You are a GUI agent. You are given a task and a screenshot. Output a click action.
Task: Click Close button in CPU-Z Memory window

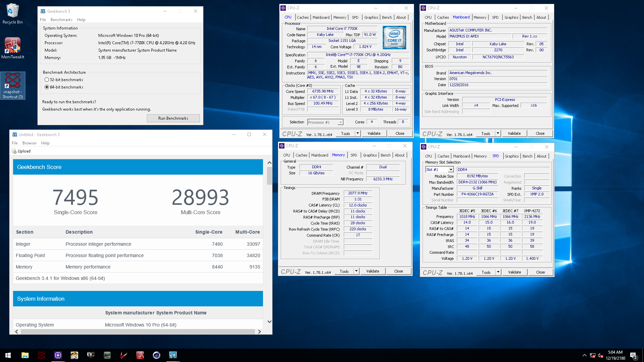[x=398, y=271]
